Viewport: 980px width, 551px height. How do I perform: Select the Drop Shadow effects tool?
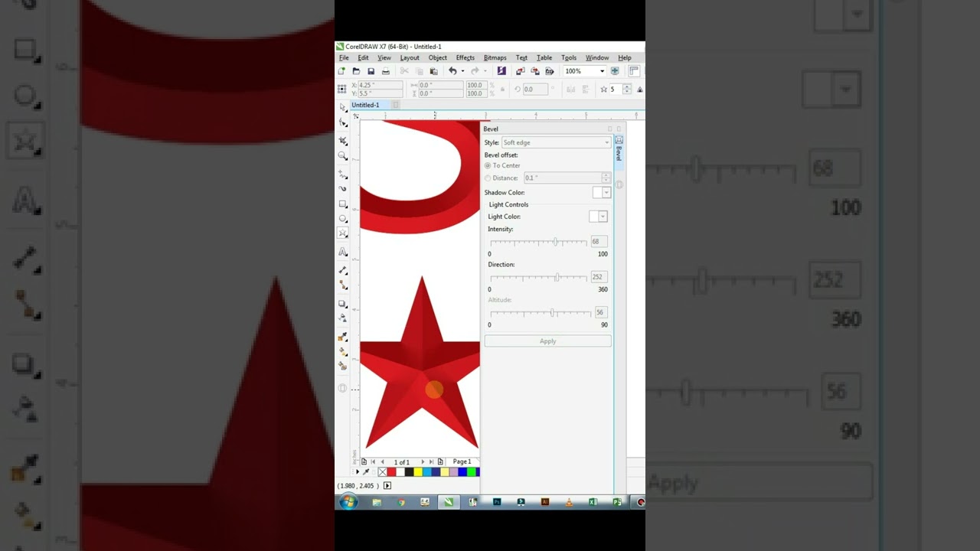pos(343,304)
